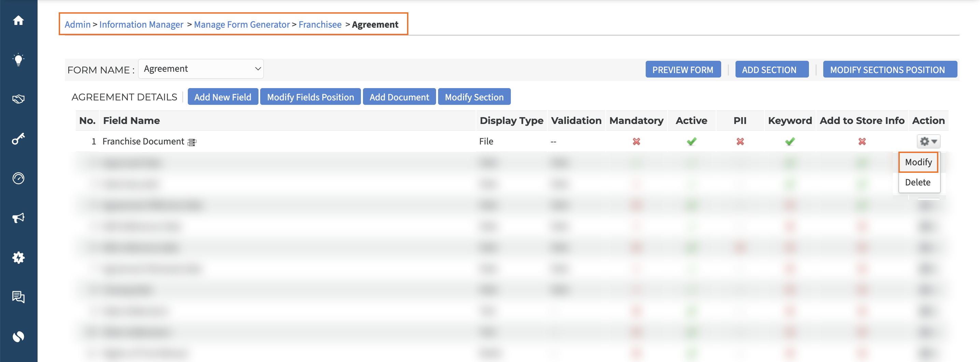Open the lightbulb sidebar module

point(18,60)
